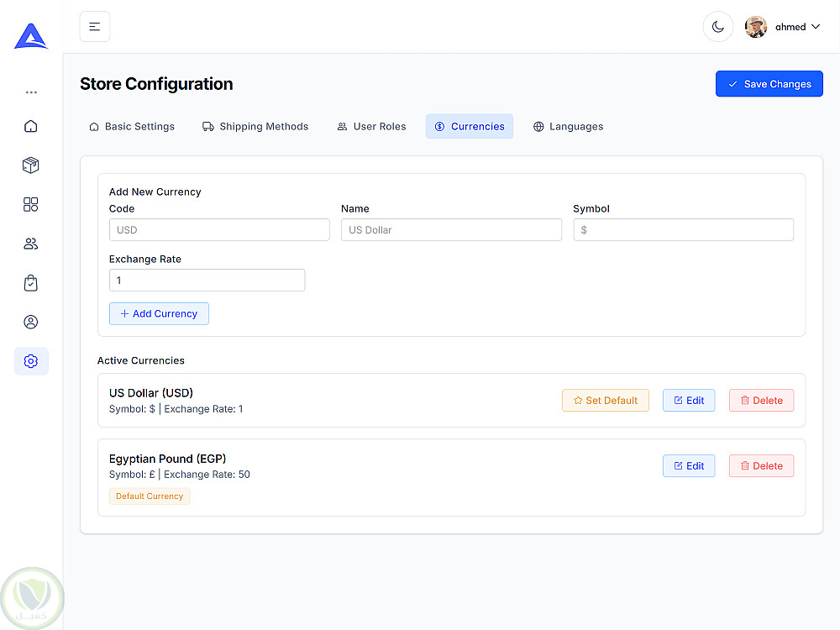The height and width of the screenshot is (630, 840).
Task: Open the Languages tab
Action: pos(568,127)
